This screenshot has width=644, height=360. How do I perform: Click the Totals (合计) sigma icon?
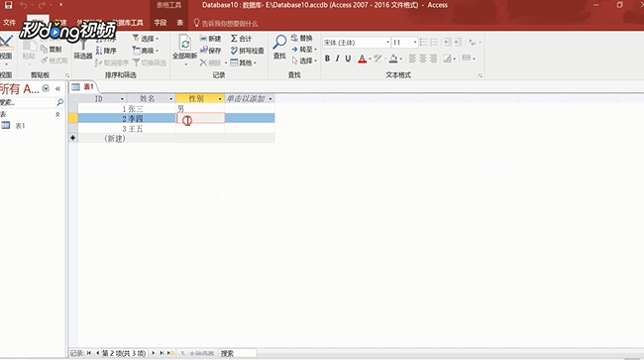click(x=234, y=39)
